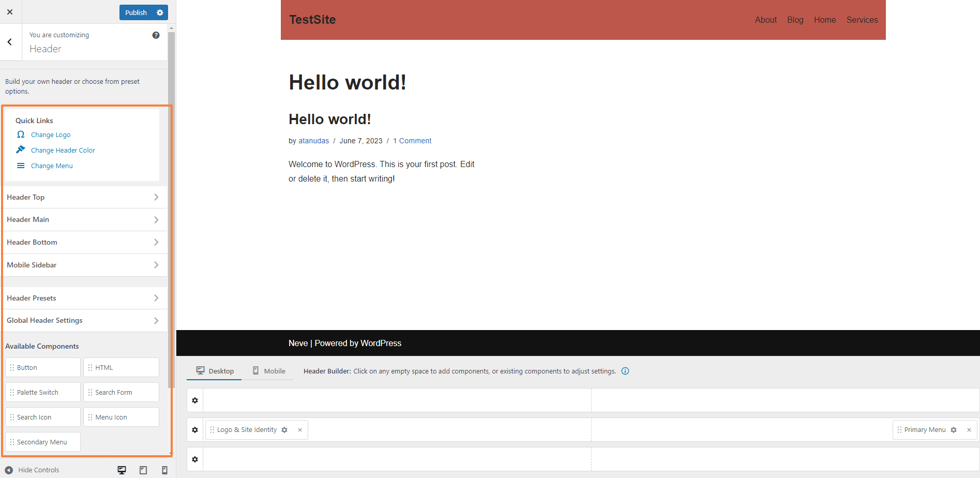Select the Button component

[x=43, y=367]
